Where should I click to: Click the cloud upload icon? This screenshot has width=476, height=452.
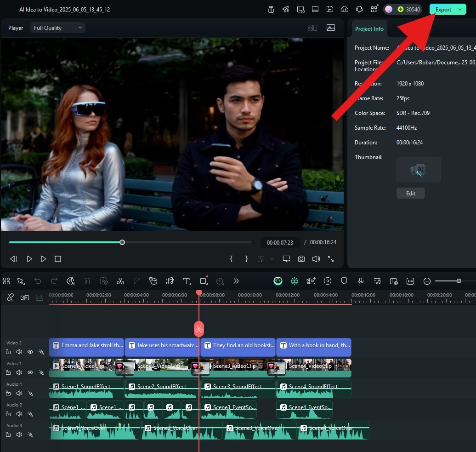coord(345,9)
